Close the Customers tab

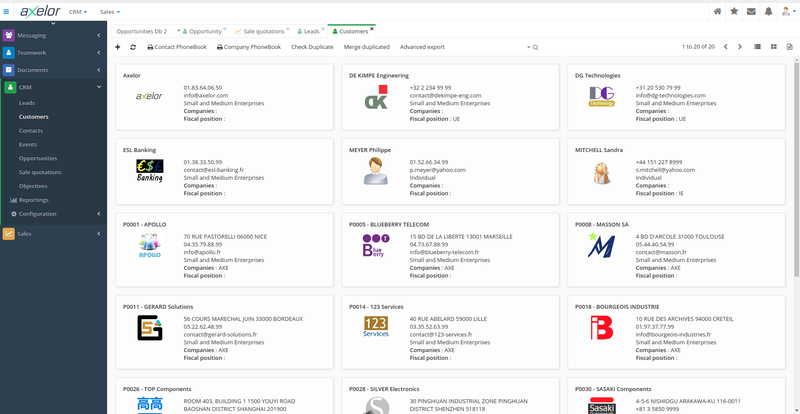[372, 29]
